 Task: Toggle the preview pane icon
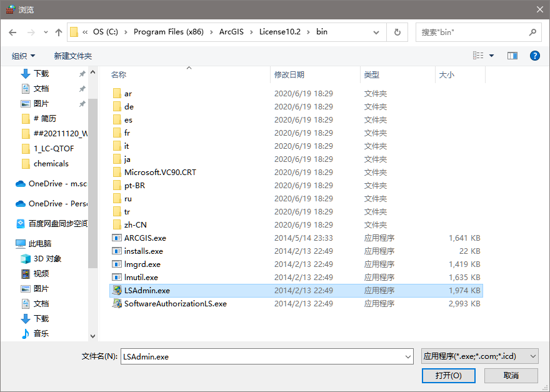click(512, 56)
